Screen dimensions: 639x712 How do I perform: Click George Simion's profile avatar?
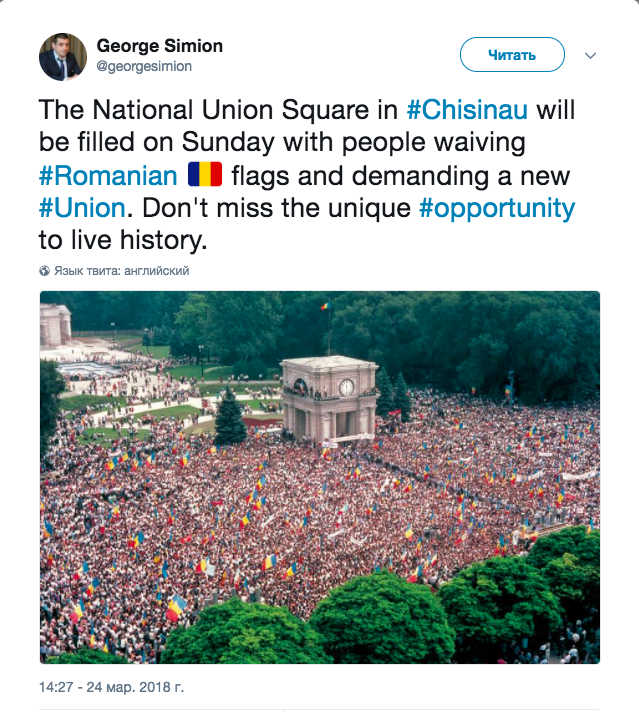63,56
